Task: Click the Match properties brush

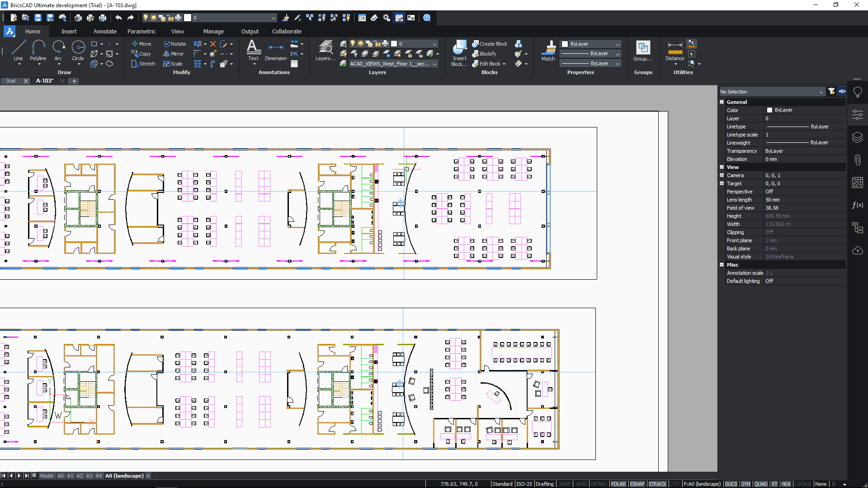Action: [548, 51]
